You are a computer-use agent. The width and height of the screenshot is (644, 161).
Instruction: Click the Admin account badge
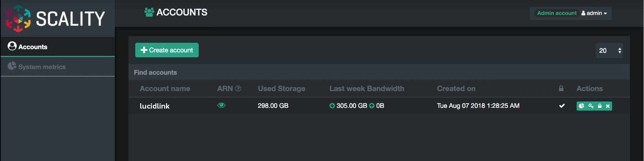tap(557, 13)
